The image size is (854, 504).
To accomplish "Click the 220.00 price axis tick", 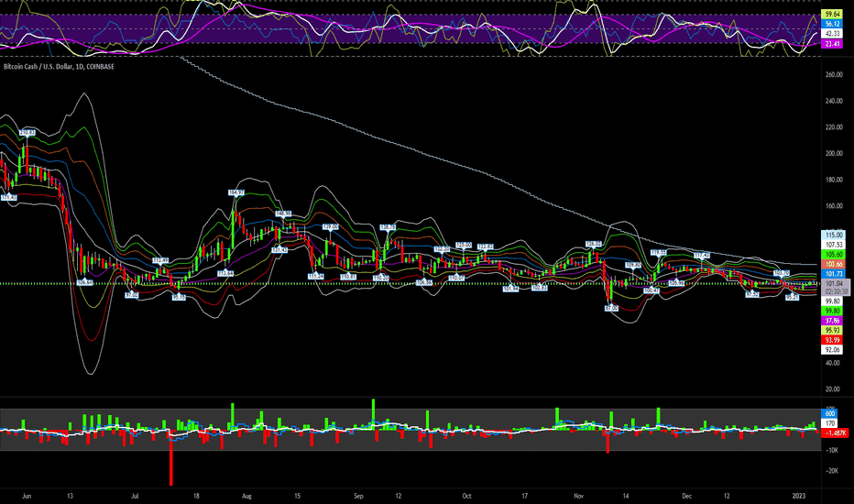I will (834, 127).
